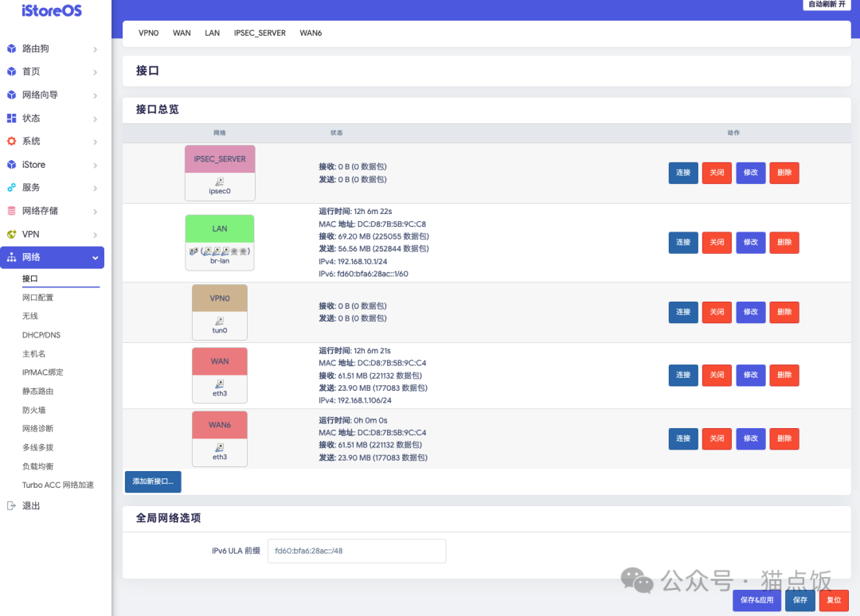The height and width of the screenshot is (616, 860).
Task: Switch to the WAN6 interface tab
Action: coord(311,33)
